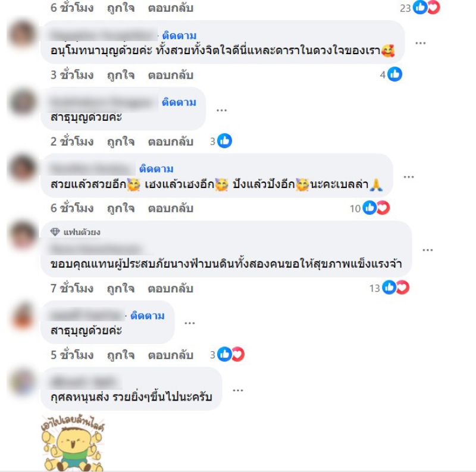Follow the author of the สวยแล้วสวยอีก comment
The height and width of the screenshot is (472, 476).
pos(156,169)
